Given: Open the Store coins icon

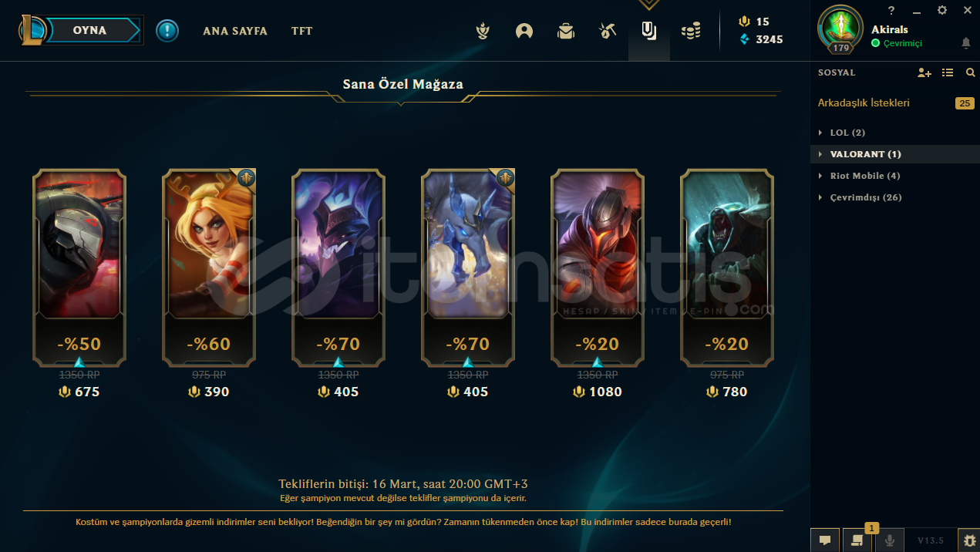Looking at the screenshot, I should tap(691, 32).
